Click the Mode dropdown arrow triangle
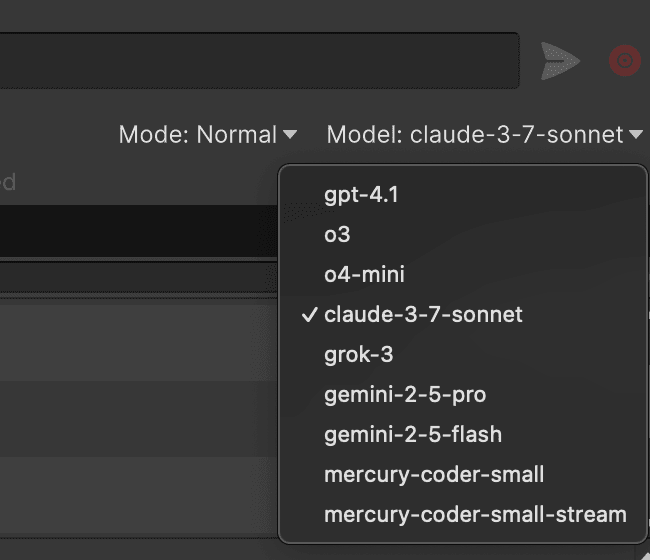Image resolution: width=650 pixels, height=560 pixels. click(290, 134)
